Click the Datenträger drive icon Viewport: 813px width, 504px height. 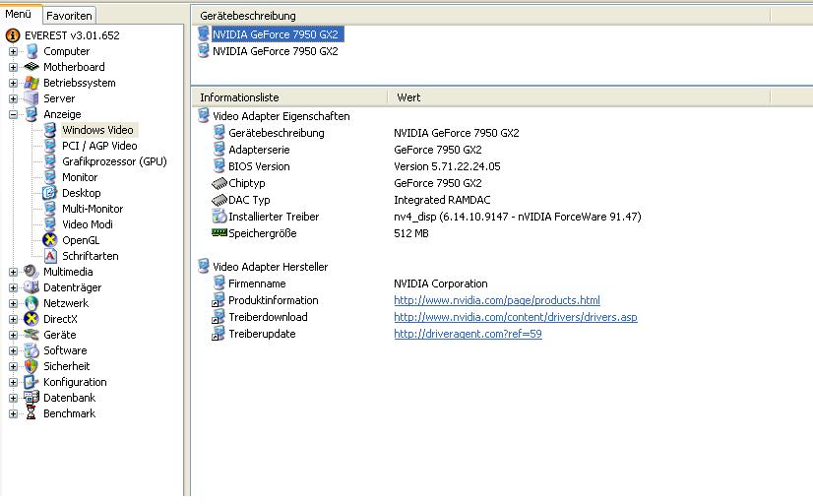(31, 287)
